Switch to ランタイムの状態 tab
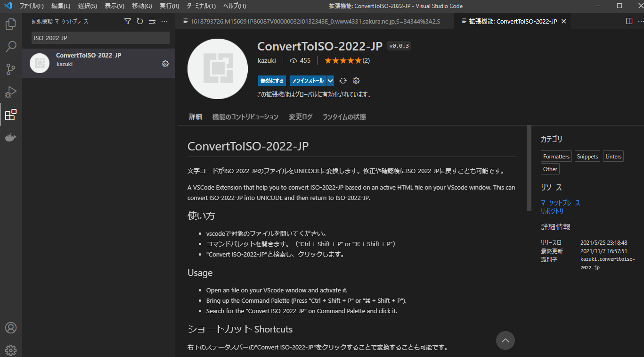 click(344, 117)
